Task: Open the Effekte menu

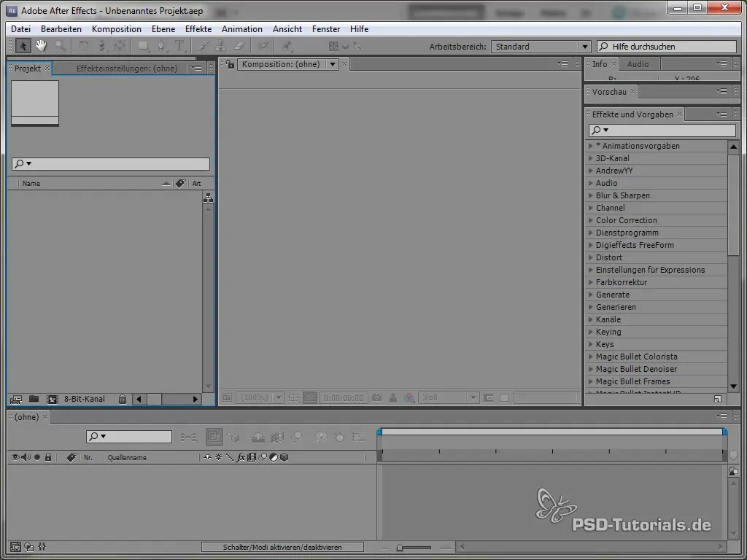Action: coord(198,29)
